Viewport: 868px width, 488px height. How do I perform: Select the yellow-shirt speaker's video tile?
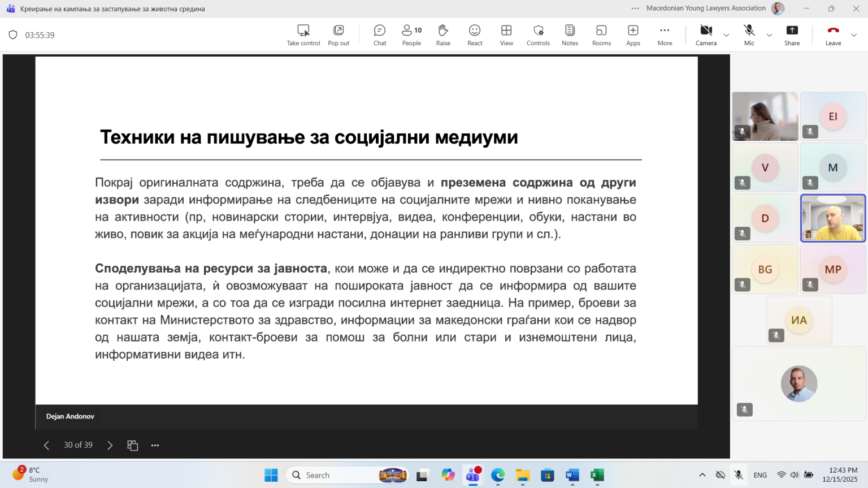click(x=833, y=218)
